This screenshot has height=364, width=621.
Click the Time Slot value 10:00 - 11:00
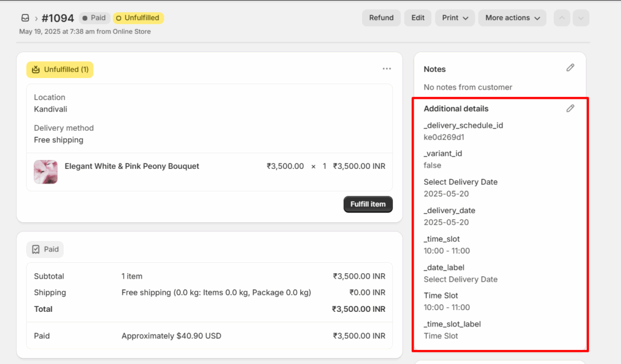tap(446, 307)
